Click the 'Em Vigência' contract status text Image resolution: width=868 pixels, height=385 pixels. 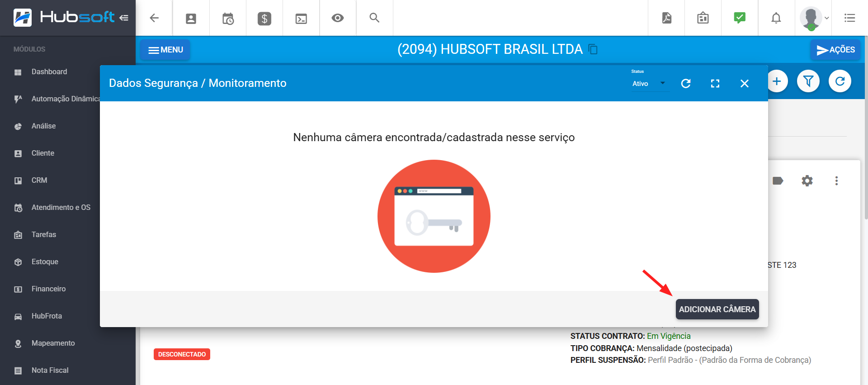pos(669,336)
